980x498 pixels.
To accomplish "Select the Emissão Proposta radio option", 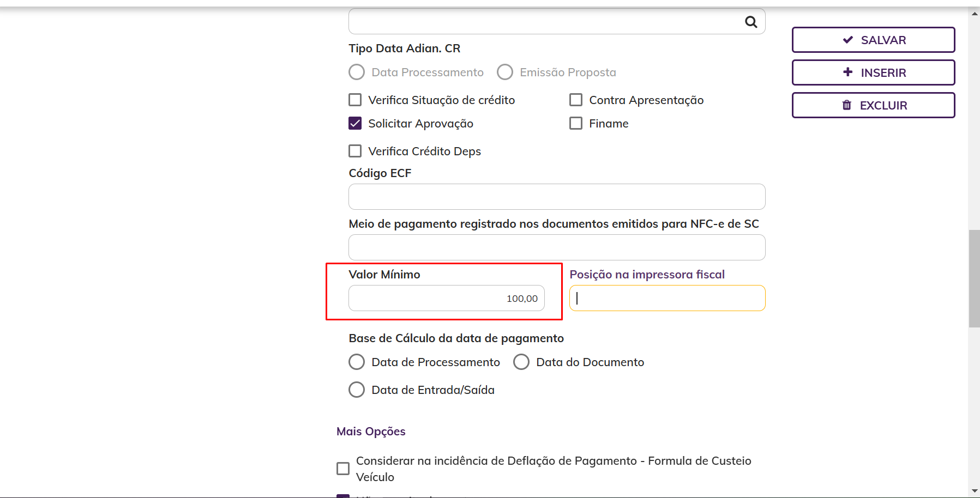I will tap(505, 72).
